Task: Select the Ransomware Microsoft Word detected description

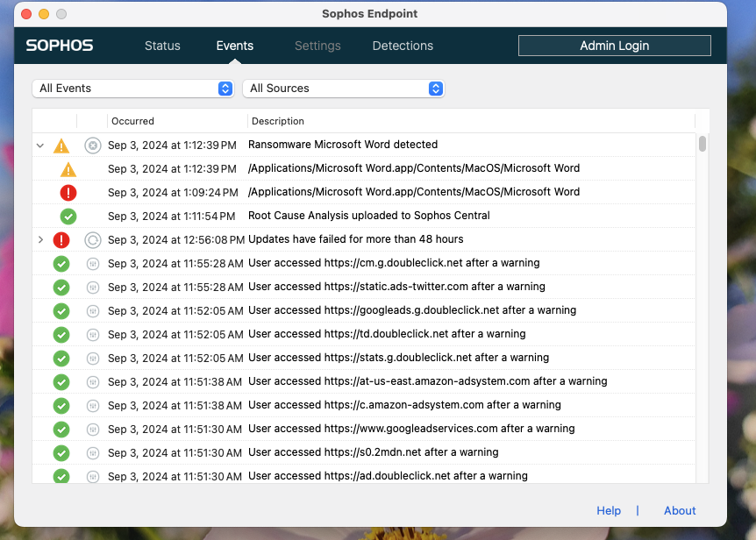Action: pyautogui.click(x=343, y=145)
